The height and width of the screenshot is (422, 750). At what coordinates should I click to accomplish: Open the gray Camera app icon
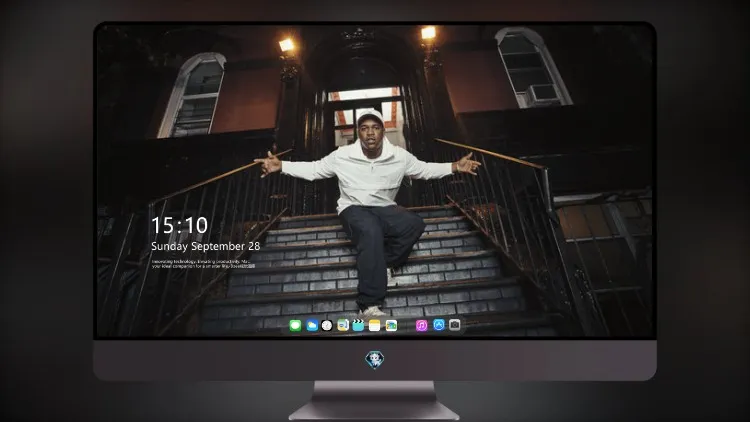(455, 325)
